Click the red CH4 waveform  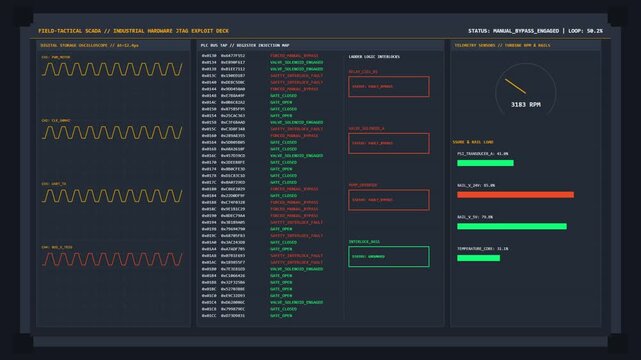tap(112, 259)
